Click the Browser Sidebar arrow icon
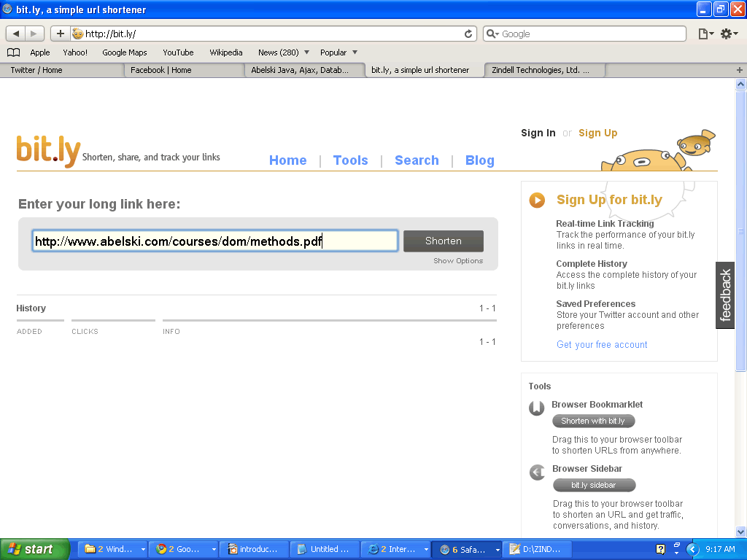Viewport: 747px width, 560px height. [537, 472]
